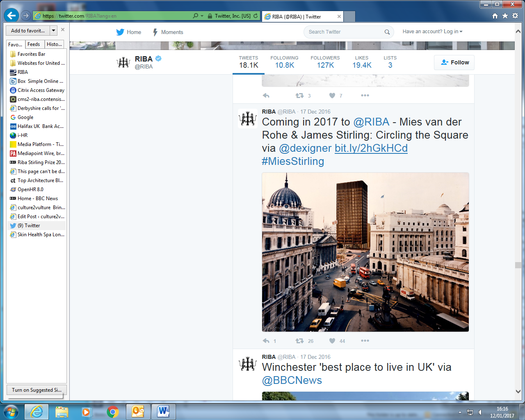Click the verified badge next to RIBA
Image resolution: width=525 pixels, height=420 pixels.
tap(158, 59)
